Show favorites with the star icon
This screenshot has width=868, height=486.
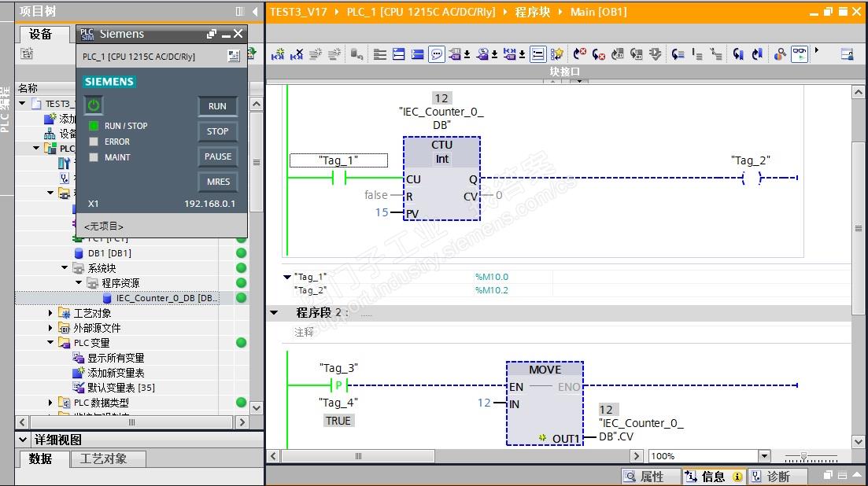[557, 53]
